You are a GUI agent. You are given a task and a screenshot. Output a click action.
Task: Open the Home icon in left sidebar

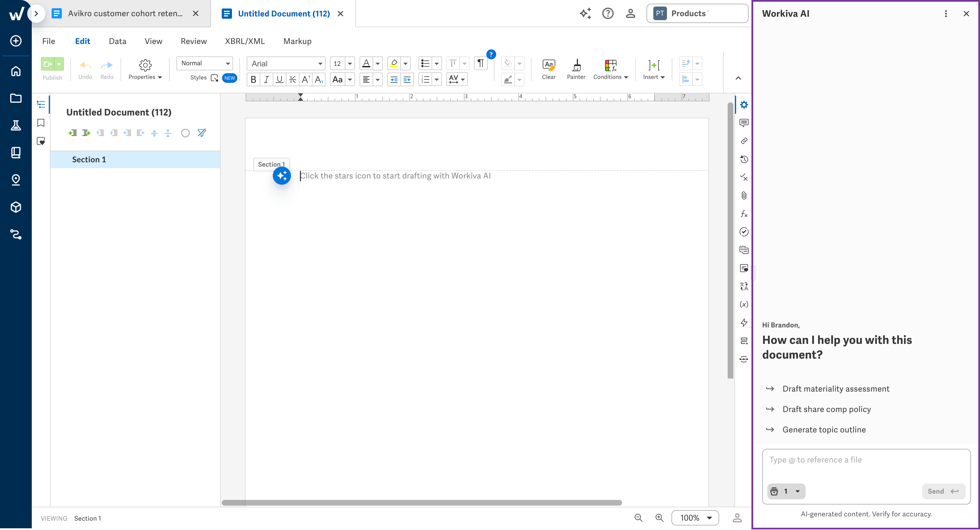(x=16, y=71)
